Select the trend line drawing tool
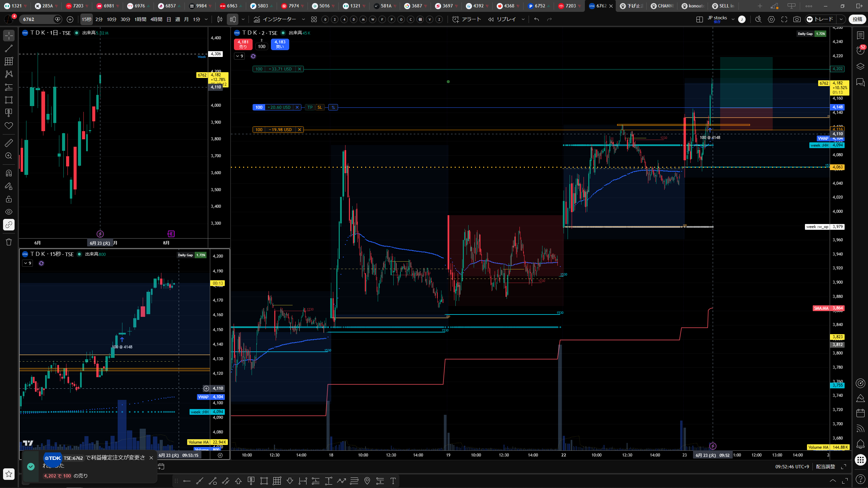 [x=9, y=48]
